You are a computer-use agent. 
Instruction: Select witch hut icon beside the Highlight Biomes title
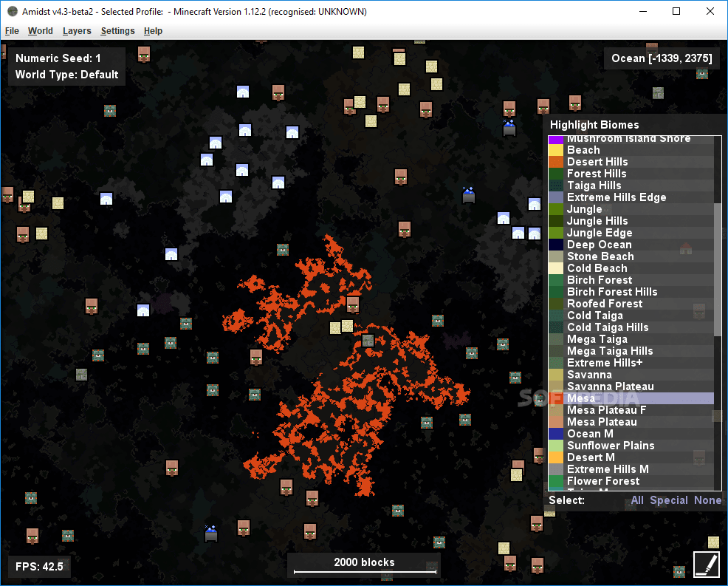(x=509, y=127)
